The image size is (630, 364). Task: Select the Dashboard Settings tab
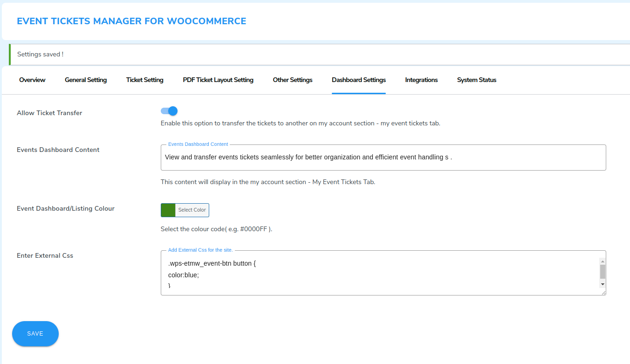coord(359,80)
